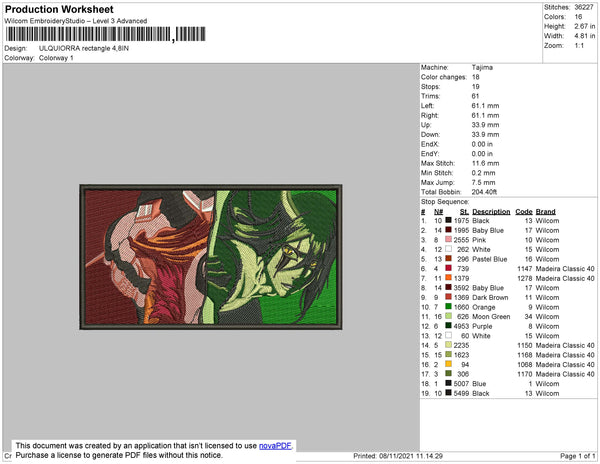Open the novaPDF link in the notice
This screenshot has width=600, height=464.
coord(275,446)
